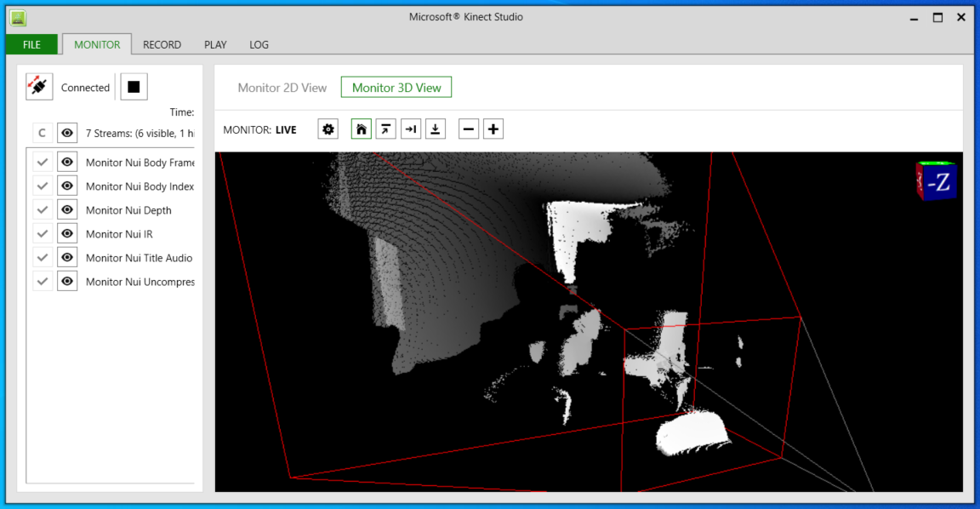This screenshot has width=980, height=509.
Task: Click the arrow-to-right-bar view icon
Action: tap(411, 129)
